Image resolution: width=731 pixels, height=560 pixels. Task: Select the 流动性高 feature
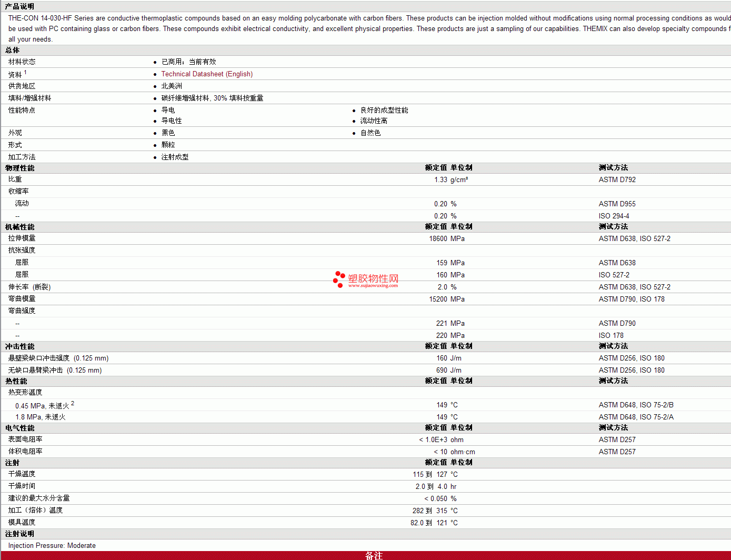tap(374, 121)
